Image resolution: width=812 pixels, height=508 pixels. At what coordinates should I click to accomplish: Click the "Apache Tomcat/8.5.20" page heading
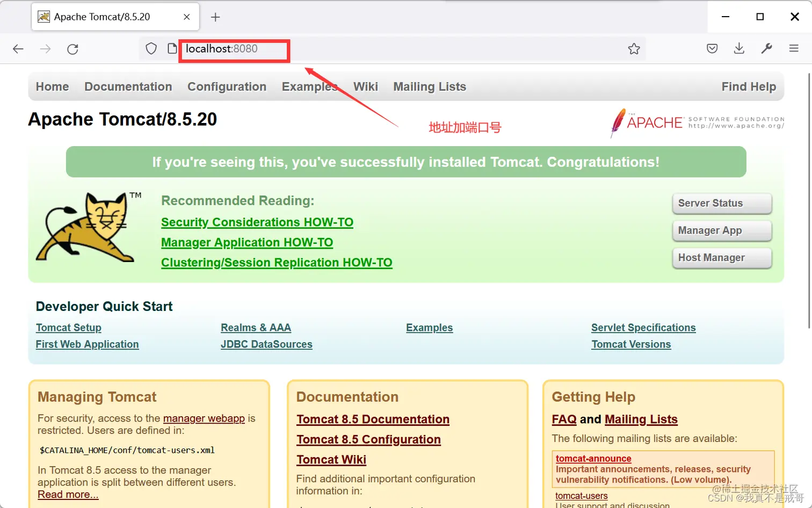[x=122, y=119]
